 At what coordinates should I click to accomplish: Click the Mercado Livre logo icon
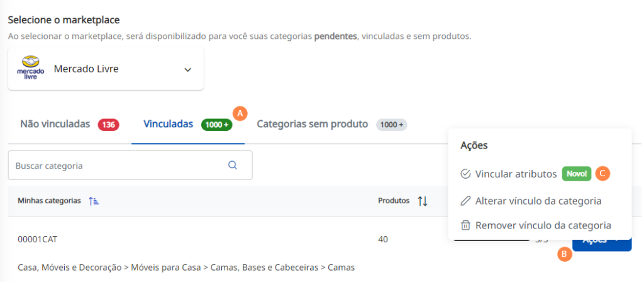point(30,68)
